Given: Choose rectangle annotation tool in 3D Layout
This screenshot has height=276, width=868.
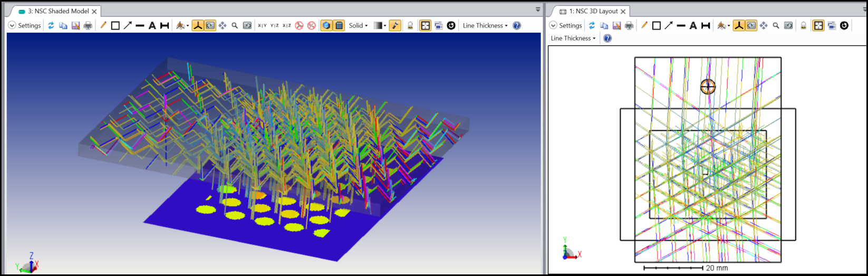Looking at the screenshot, I should click(656, 25).
